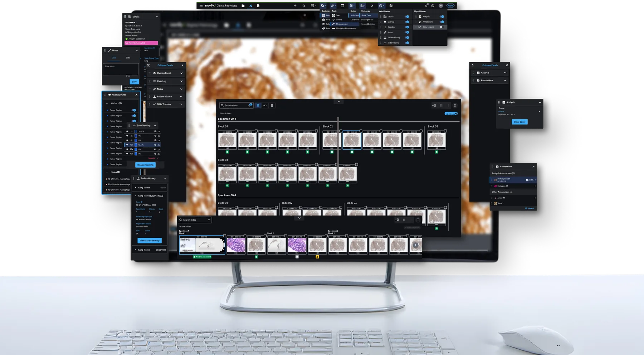
Task: Click the Disable Tracking button
Action: click(145, 165)
